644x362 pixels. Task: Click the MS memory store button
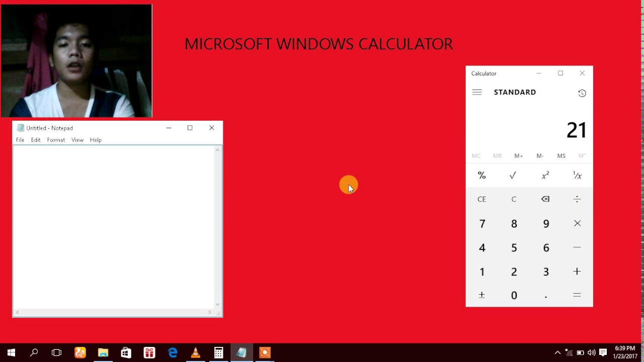561,156
